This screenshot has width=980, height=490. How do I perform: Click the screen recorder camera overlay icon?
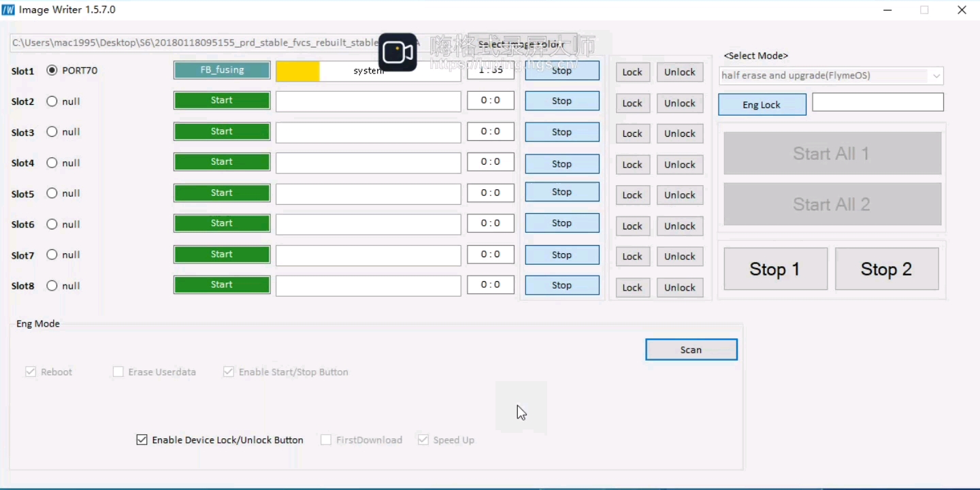pos(398,52)
